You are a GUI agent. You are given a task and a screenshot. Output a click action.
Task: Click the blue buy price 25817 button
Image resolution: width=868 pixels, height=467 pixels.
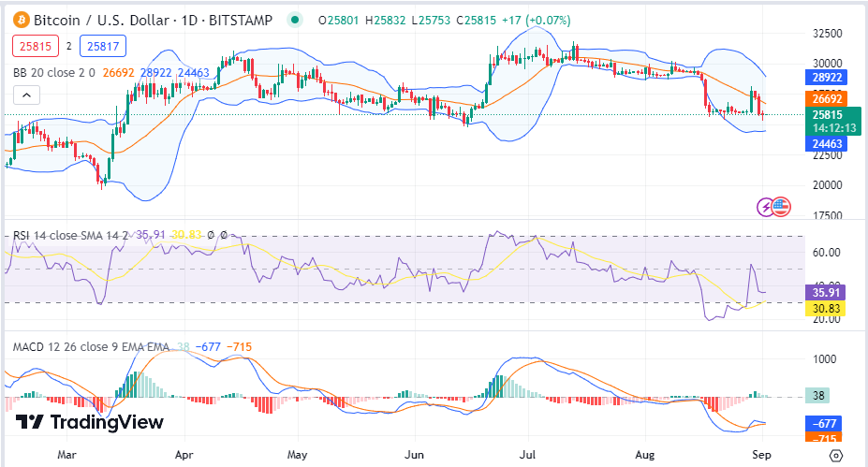[103, 47]
